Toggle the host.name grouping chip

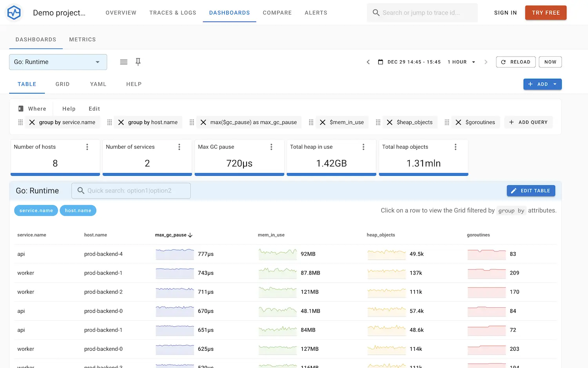click(78, 211)
